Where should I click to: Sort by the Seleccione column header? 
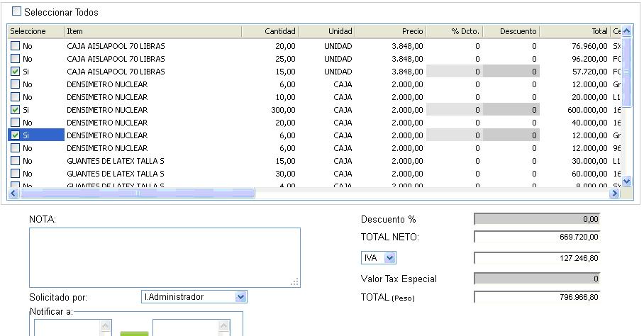35,31
